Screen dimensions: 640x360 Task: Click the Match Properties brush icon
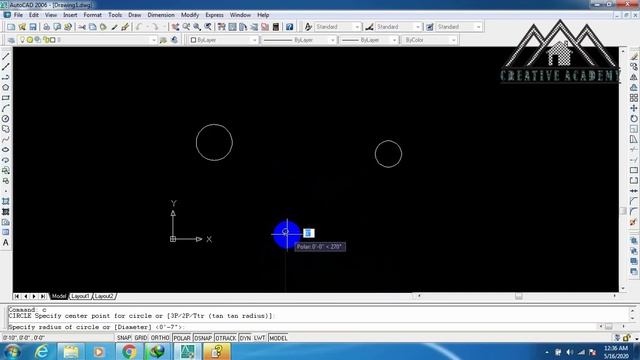click(x=115, y=27)
